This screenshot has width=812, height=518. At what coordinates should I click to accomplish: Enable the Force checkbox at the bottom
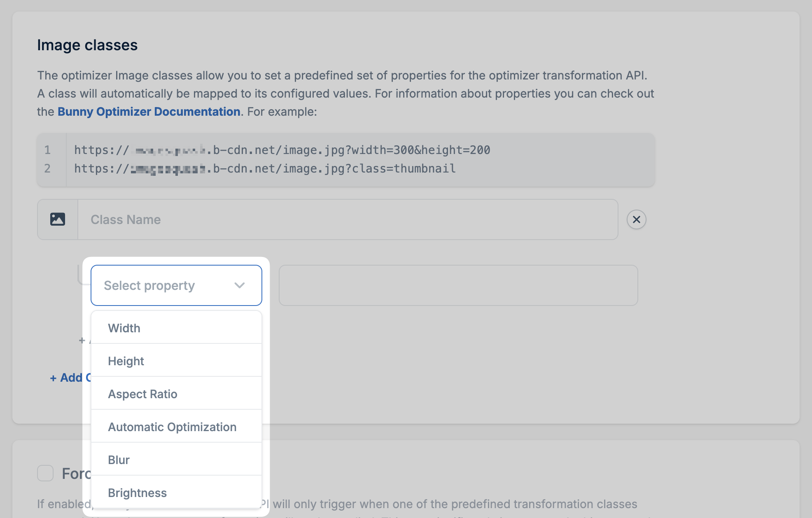tap(45, 474)
